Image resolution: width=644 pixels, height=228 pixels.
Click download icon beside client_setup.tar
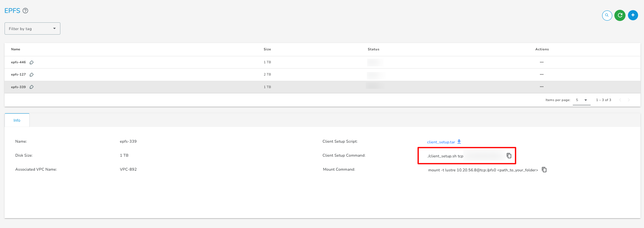(459, 142)
